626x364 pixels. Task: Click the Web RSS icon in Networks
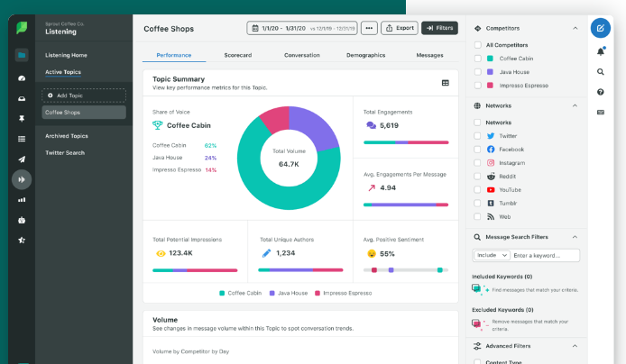491,217
